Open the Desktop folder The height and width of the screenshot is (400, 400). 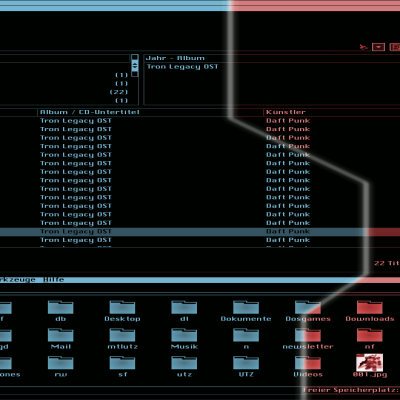122,311
